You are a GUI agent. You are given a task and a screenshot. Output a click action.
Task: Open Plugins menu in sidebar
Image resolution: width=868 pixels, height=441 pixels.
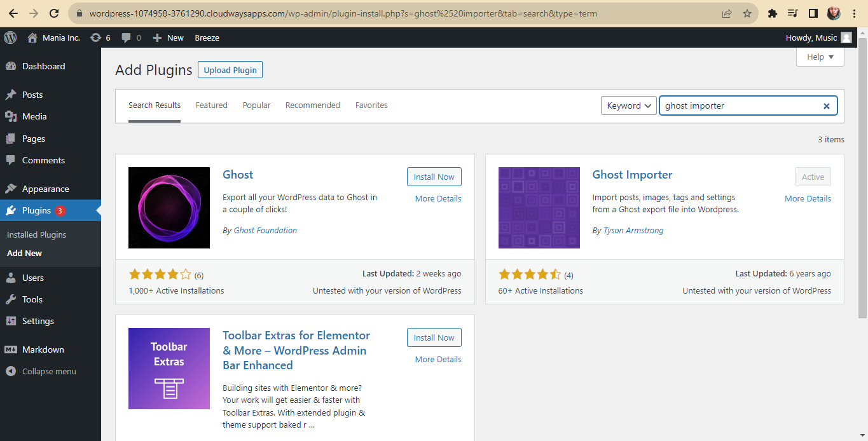click(x=50, y=210)
